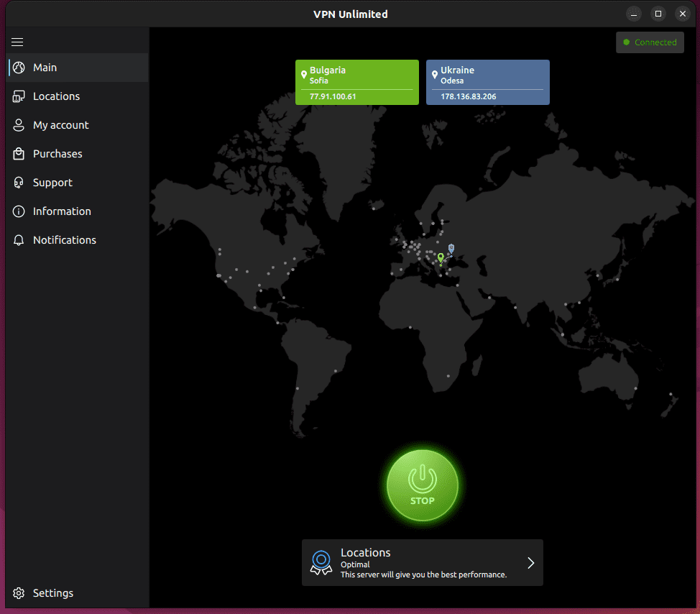Open the Optimal Locations selector bar
The height and width of the screenshot is (614, 700).
tap(421, 563)
